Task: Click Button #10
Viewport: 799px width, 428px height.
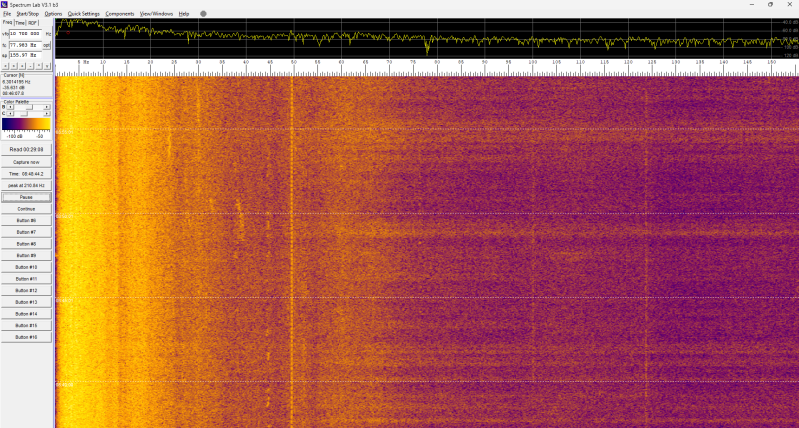Action: (x=26, y=267)
